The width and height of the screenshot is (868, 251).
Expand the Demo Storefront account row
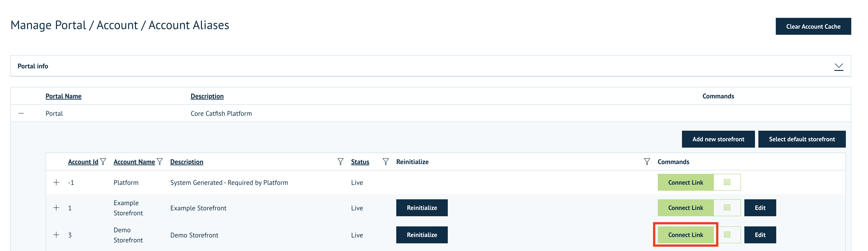(56, 235)
